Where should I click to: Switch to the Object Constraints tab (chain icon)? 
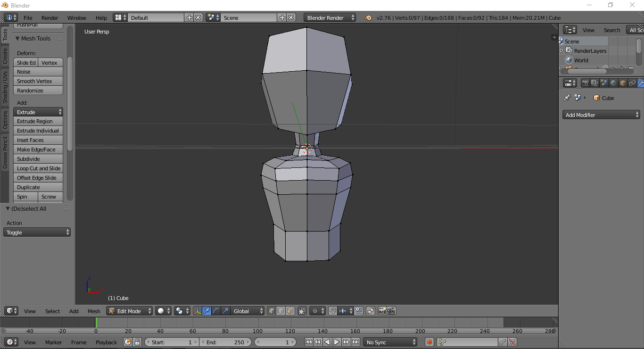[632, 83]
